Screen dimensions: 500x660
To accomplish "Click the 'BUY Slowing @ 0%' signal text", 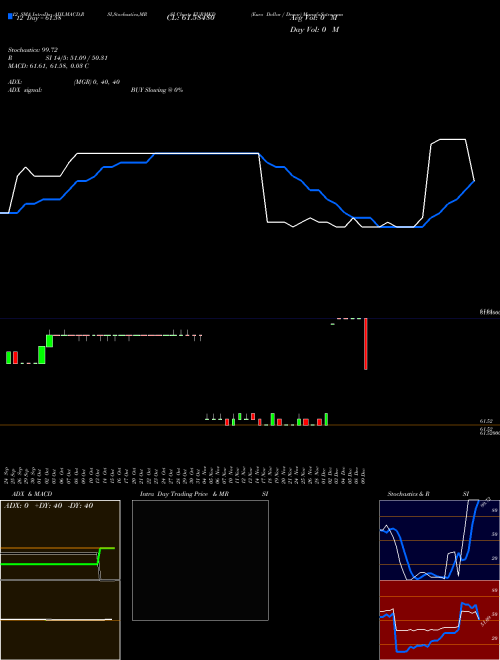I will tap(157, 90).
